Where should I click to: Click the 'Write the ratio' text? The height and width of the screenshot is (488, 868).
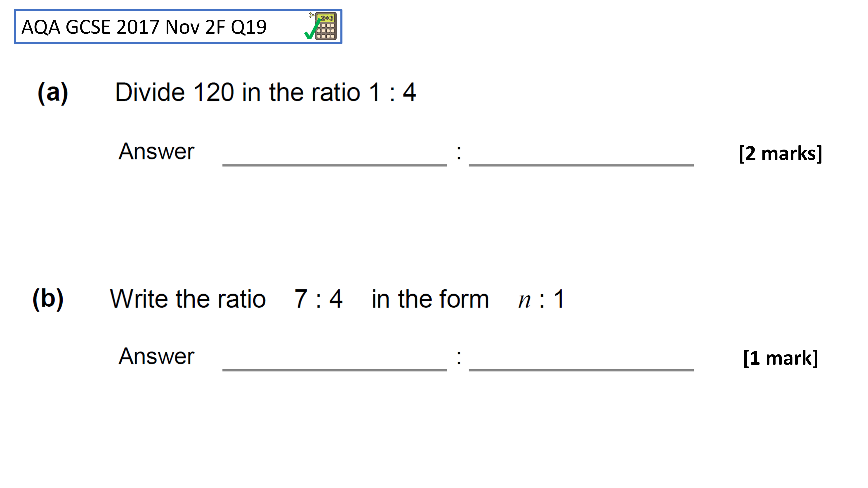188,299
